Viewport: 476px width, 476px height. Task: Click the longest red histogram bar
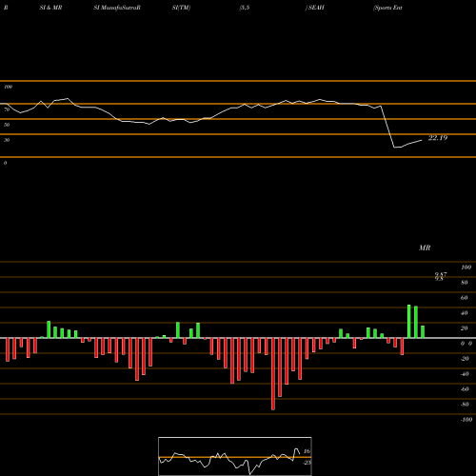coord(273,374)
